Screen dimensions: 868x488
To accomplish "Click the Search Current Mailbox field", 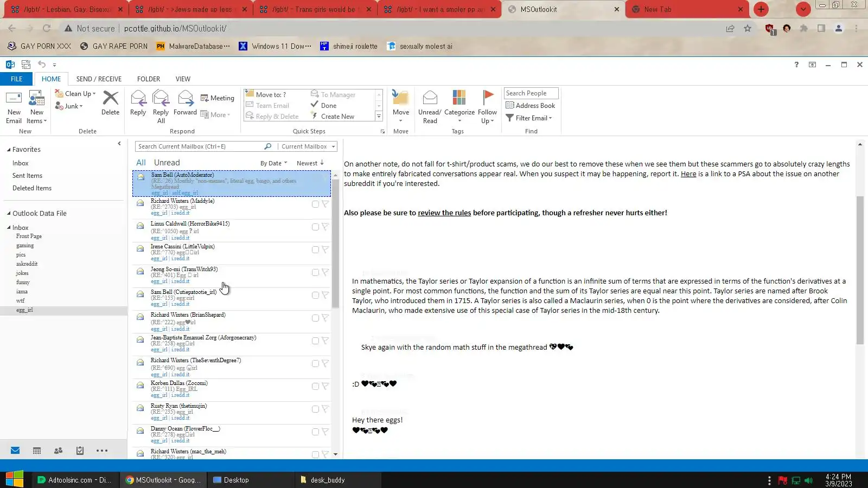I will coord(199,146).
